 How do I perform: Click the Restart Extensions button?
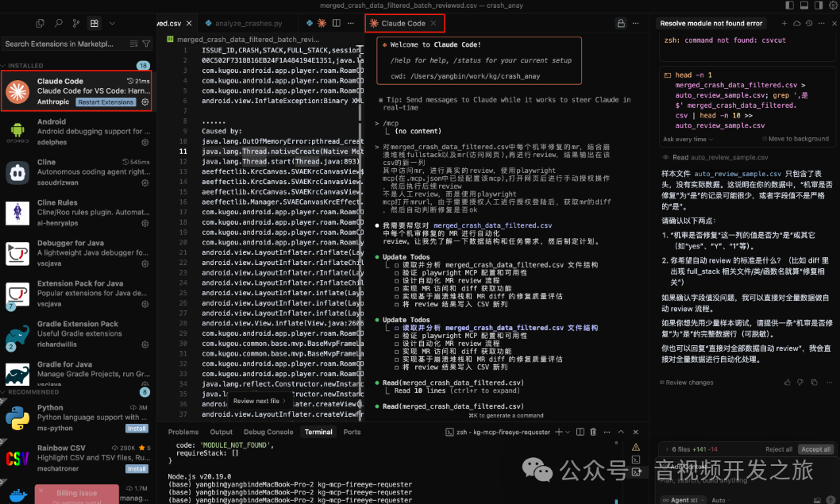coord(106,102)
